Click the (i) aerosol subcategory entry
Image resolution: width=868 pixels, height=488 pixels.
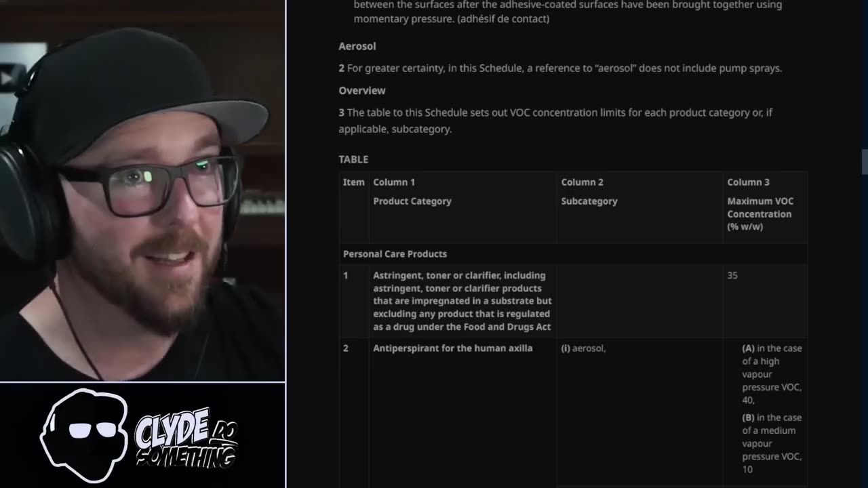click(x=583, y=348)
